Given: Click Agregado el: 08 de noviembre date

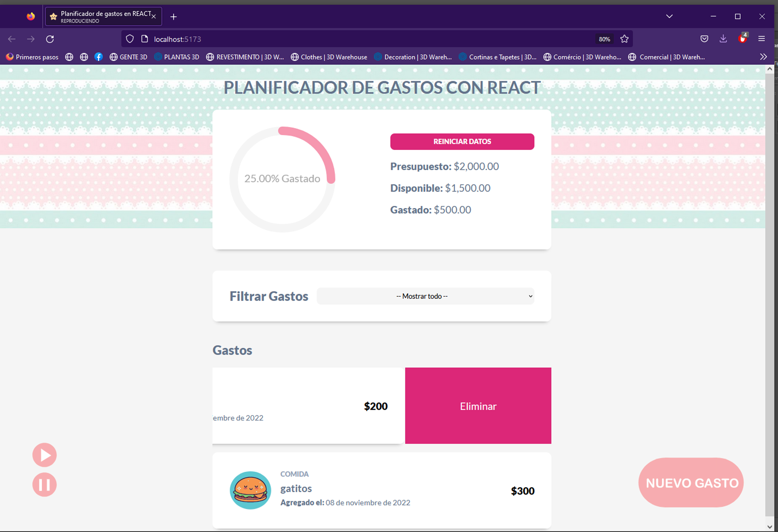Looking at the screenshot, I should [345, 503].
